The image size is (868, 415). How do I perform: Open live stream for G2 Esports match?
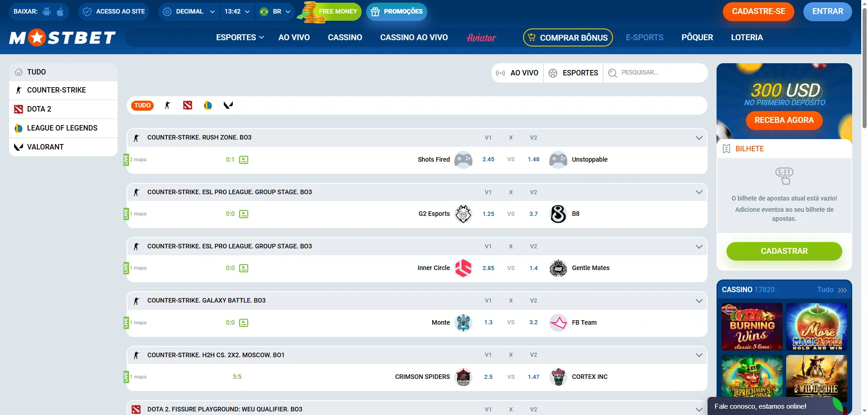(x=244, y=214)
